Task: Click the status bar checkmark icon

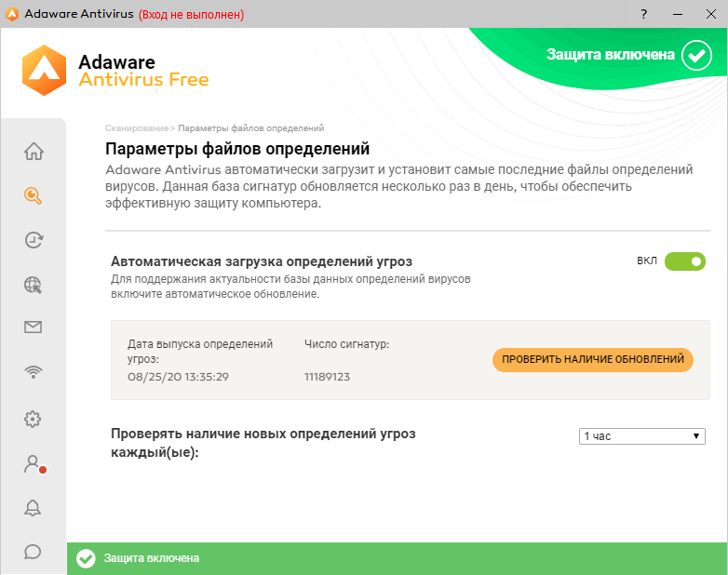Action: tap(86, 558)
